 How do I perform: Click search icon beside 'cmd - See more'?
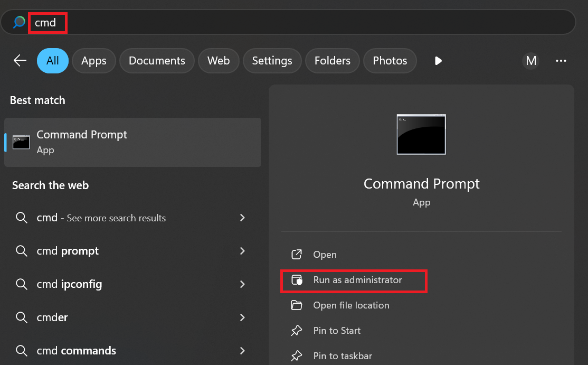coord(21,218)
